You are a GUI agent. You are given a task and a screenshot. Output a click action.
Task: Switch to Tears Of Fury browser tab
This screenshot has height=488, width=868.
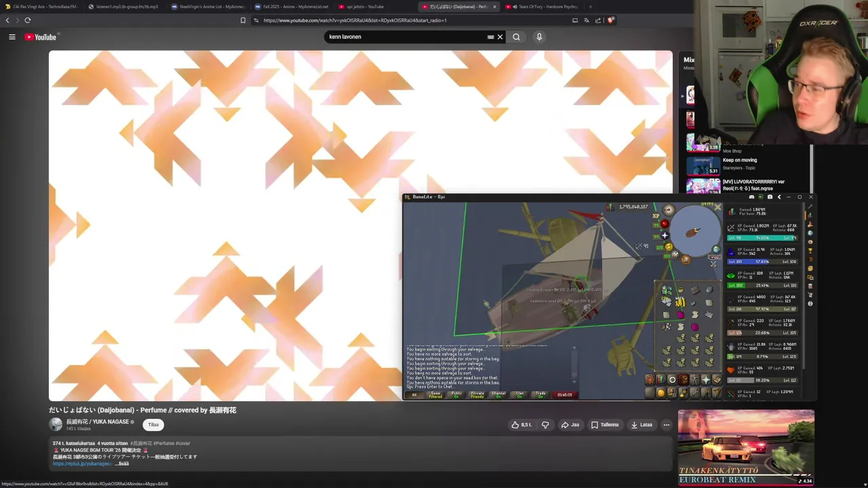tap(542, 7)
